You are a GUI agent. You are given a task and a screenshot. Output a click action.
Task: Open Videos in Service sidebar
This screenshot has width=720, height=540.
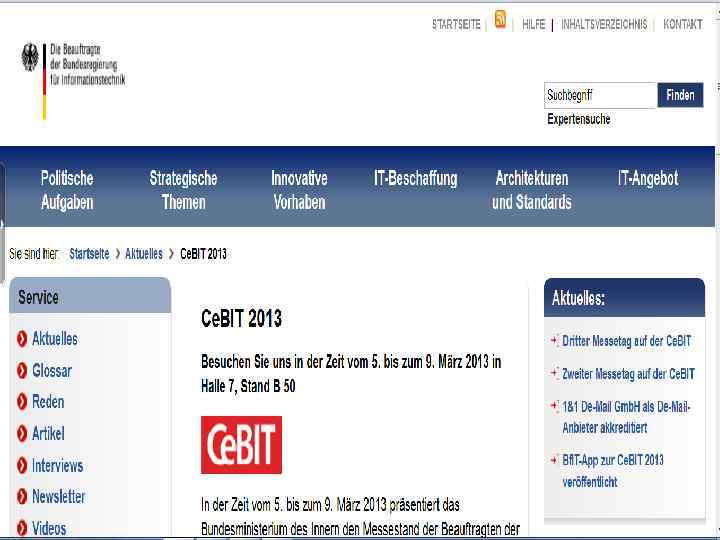[x=49, y=528]
